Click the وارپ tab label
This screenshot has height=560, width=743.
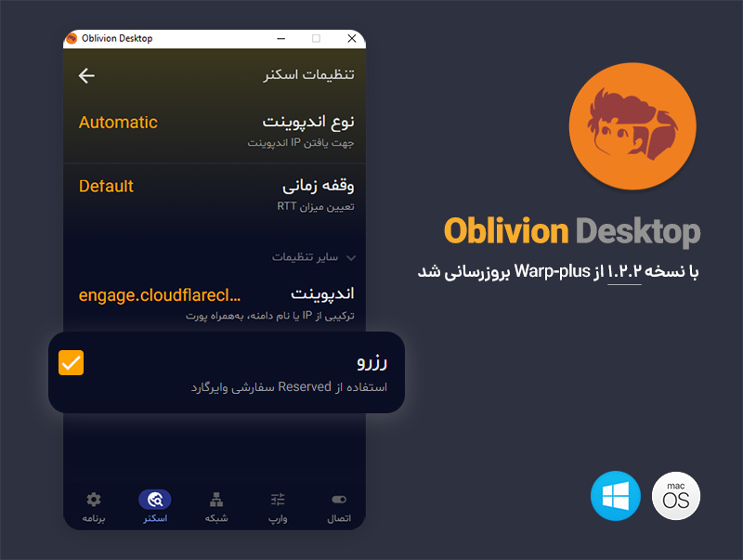click(x=278, y=519)
